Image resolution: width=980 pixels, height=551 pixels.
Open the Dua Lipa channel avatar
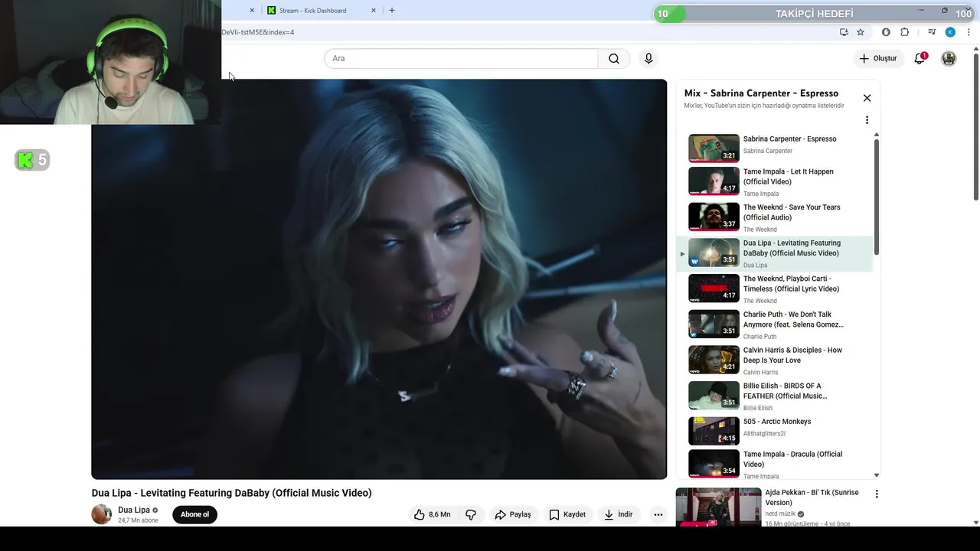[102, 514]
